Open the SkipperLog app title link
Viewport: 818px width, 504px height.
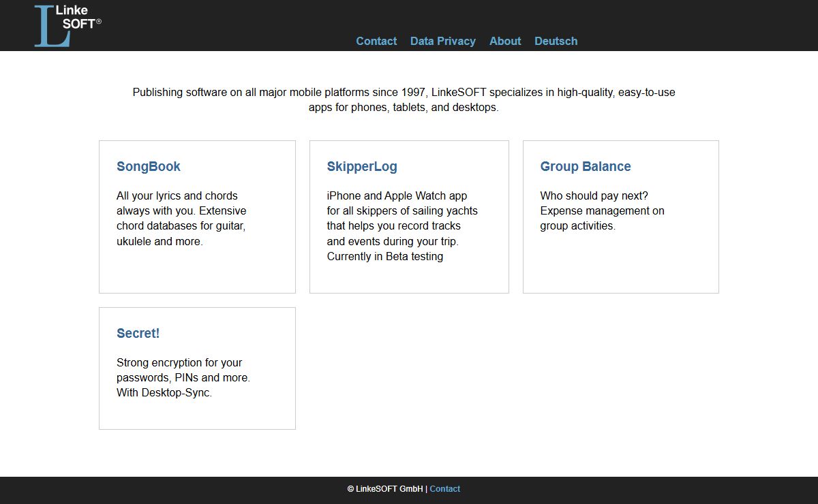pyautogui.click(x=362, y=167)
